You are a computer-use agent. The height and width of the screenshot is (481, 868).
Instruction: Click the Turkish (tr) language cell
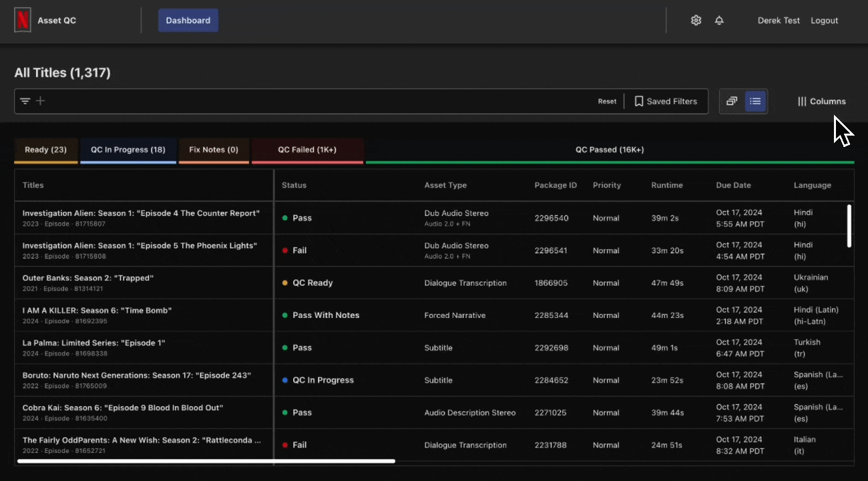click(x=807, y=348)
